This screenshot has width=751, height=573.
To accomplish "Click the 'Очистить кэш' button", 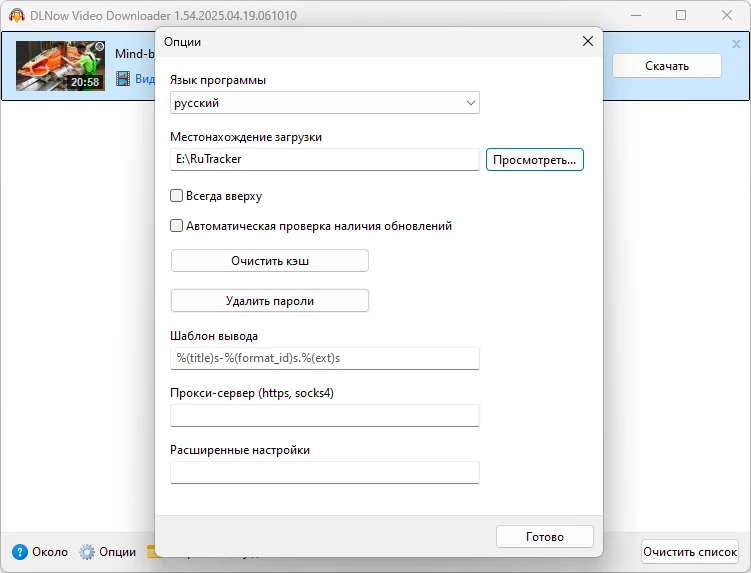I will [270, 261].
